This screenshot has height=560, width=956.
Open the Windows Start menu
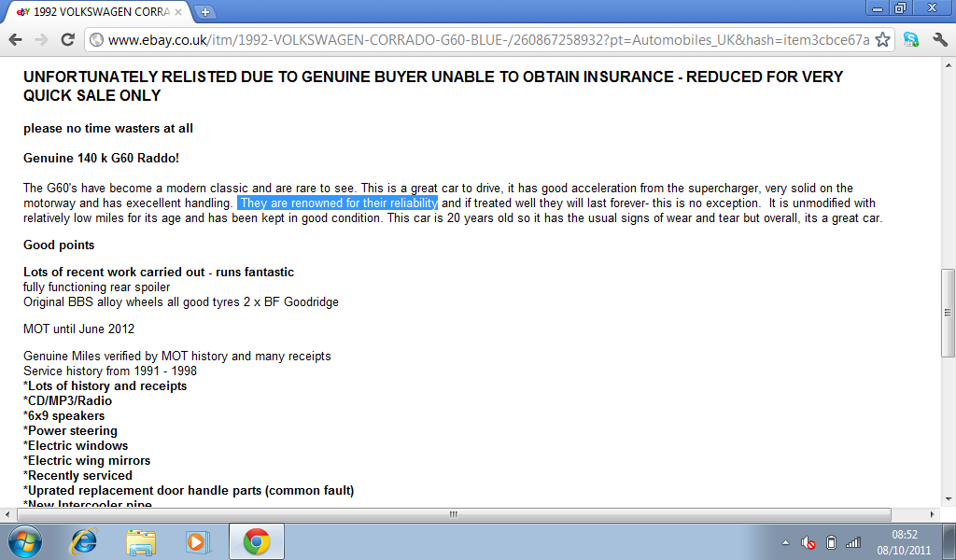[25, 541]
